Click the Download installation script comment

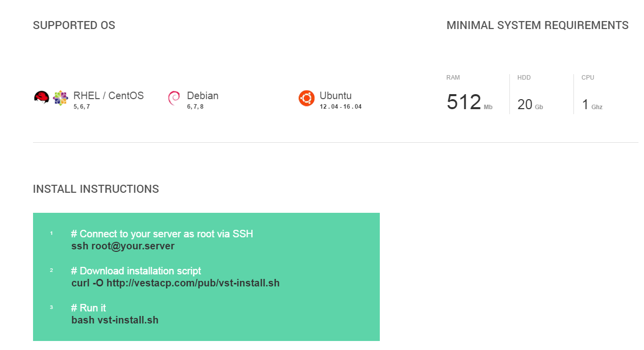(x=136, y=271)
